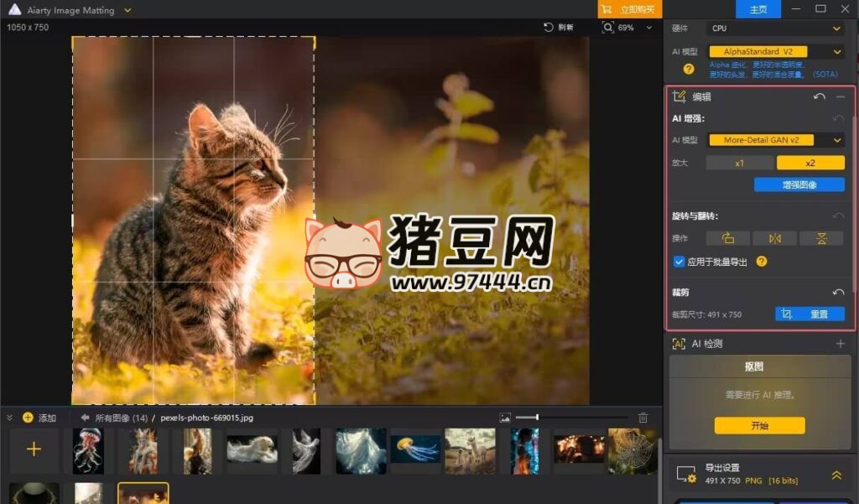Uncheck 应用于批量导出 checkbox
859x504 pixels.
[679, 262]
